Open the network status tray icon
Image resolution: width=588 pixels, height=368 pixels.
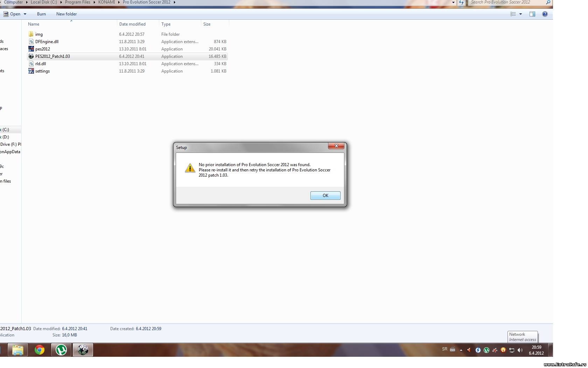click(512, 350)
